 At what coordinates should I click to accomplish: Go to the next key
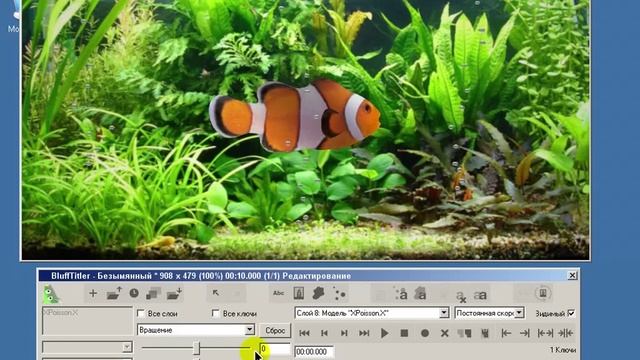[344, 333]
